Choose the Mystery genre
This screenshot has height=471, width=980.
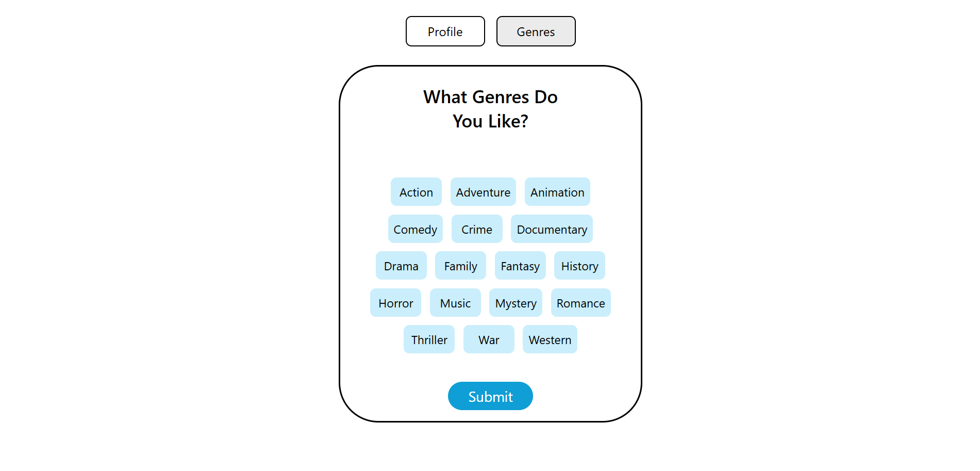[516, 303]
